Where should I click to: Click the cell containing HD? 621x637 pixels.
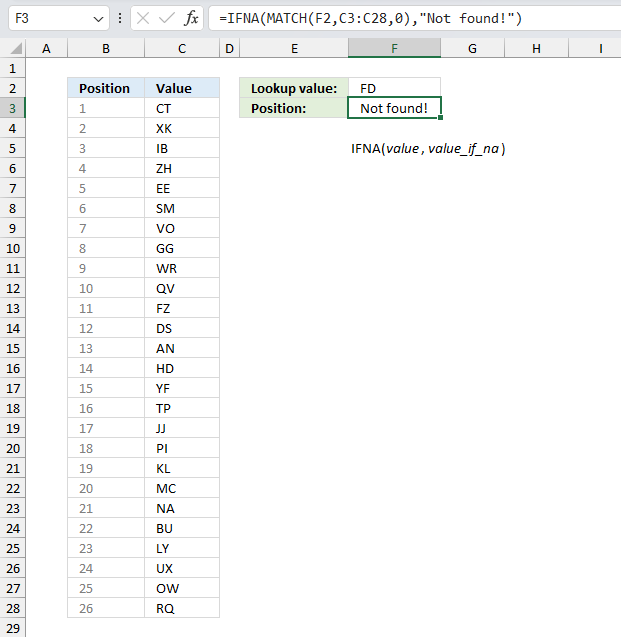(182, 368)
